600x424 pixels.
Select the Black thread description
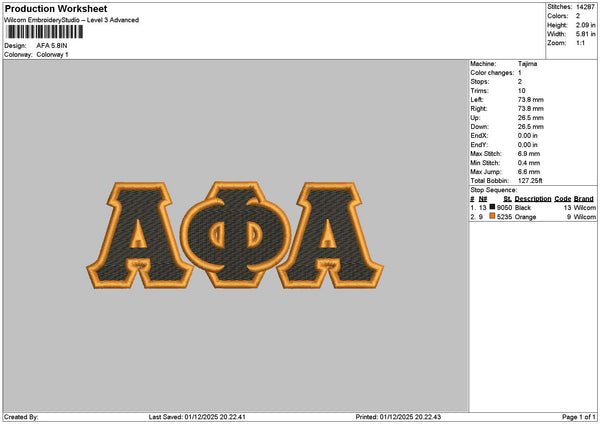(x=523, y=208)
